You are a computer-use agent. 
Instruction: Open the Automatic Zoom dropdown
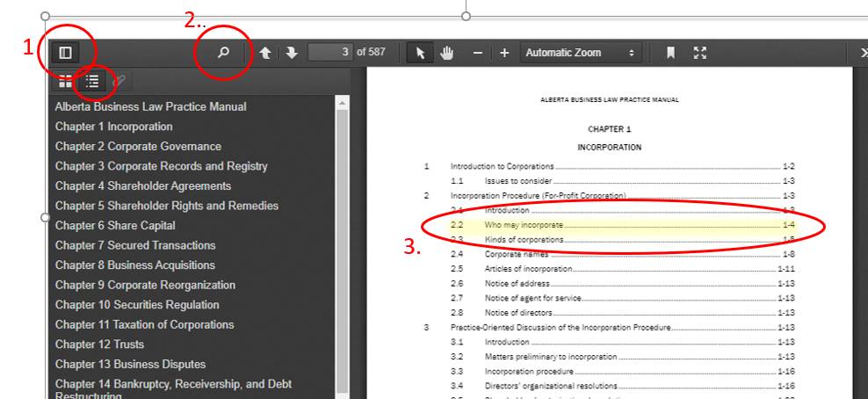click(580, 53)
